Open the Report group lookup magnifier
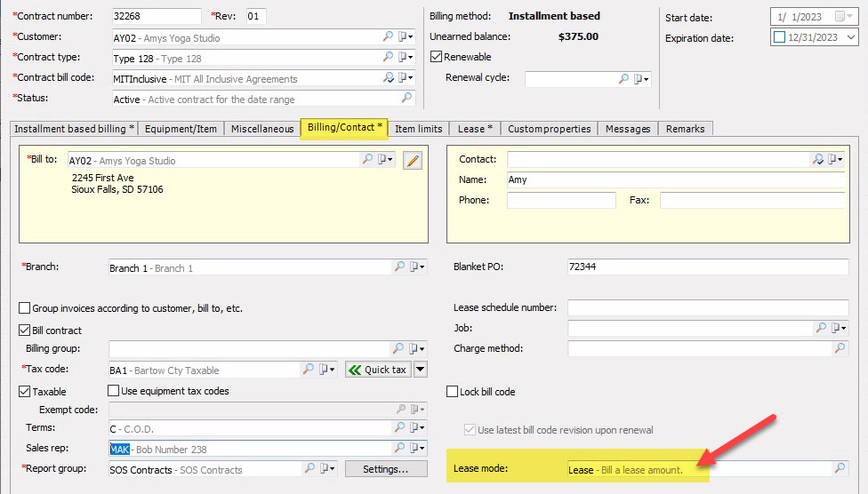 click(309, 468)
